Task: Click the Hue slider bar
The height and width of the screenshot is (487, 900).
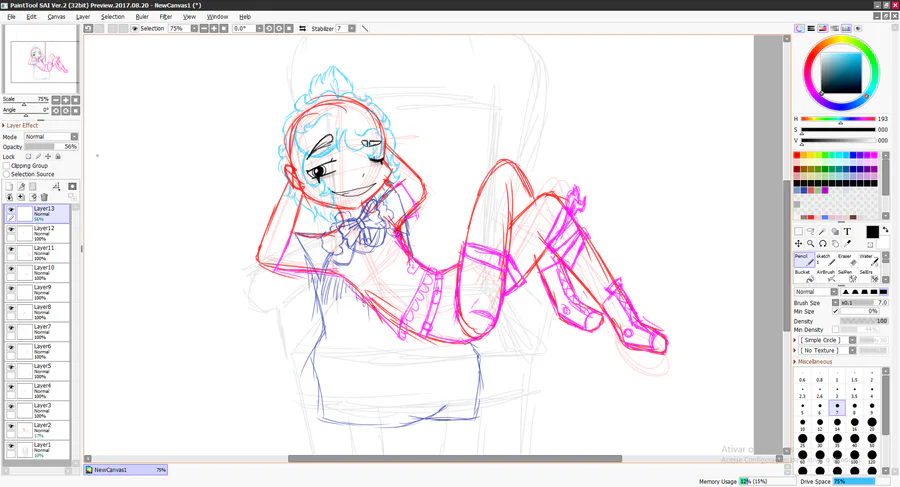Action: coord(838,119)
